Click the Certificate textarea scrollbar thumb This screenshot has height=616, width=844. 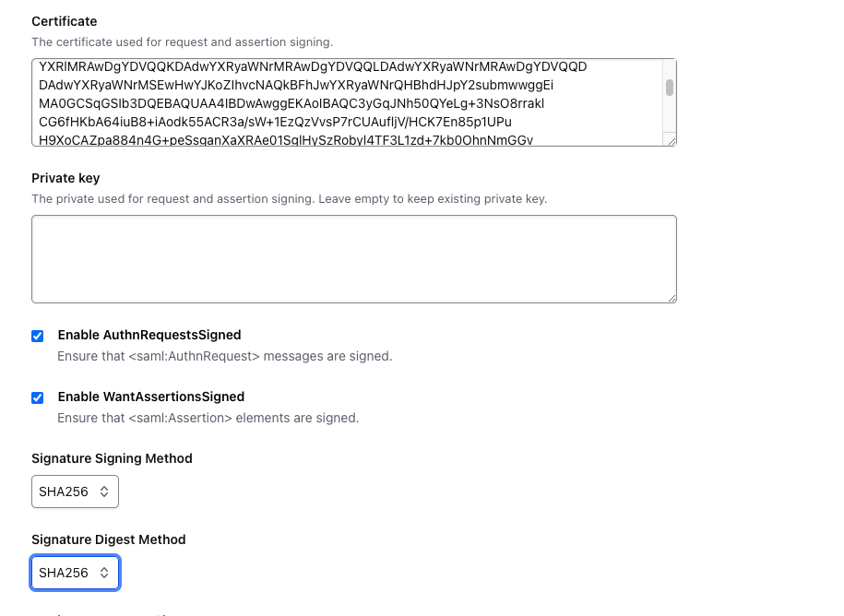pyautogui.click(x=670, y=88)
